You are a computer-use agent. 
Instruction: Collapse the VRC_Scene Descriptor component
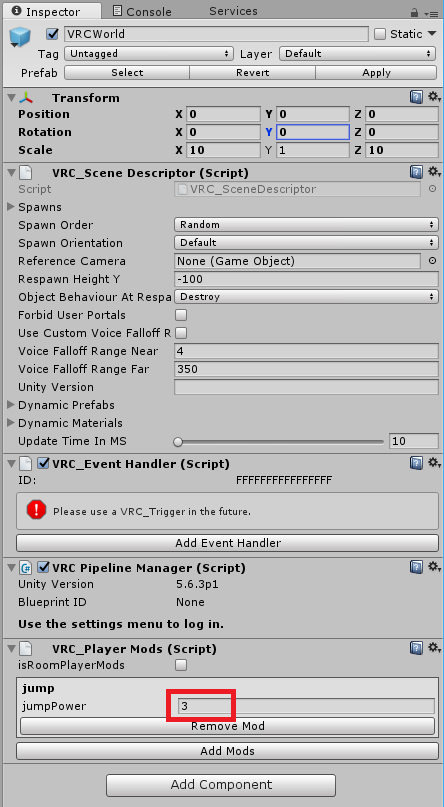tap(11, 172)
